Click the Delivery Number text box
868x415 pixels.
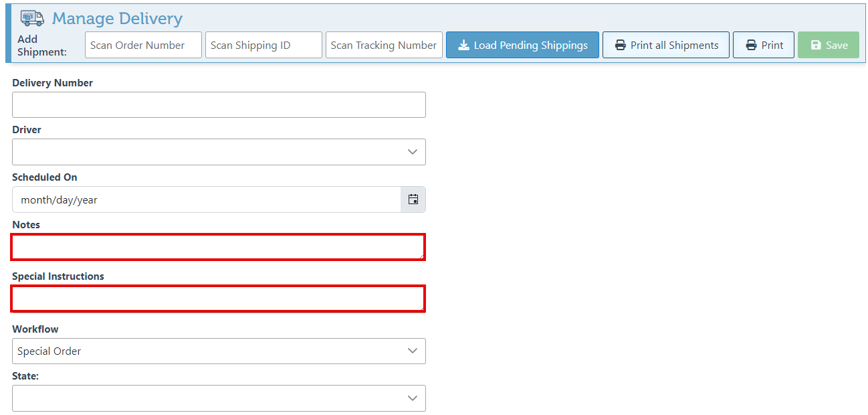219,105
